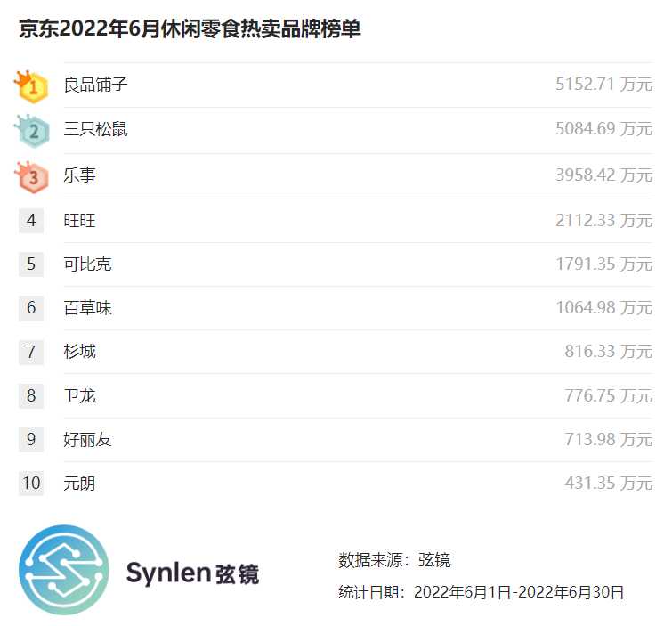
Task: Click the sales value 816.33 万元
Action: pyautogui.click(x=609, y=352)
